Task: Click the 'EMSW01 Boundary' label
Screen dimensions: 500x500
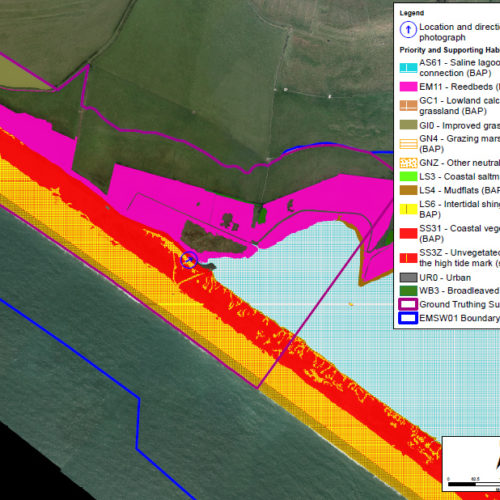Action: [459, 318]
